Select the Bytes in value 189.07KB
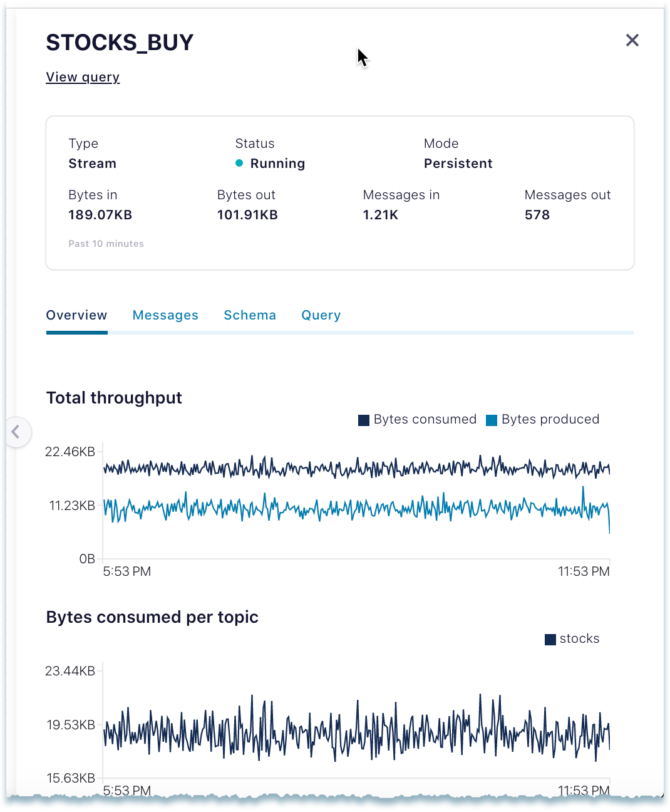 click(x=100, y=215)
